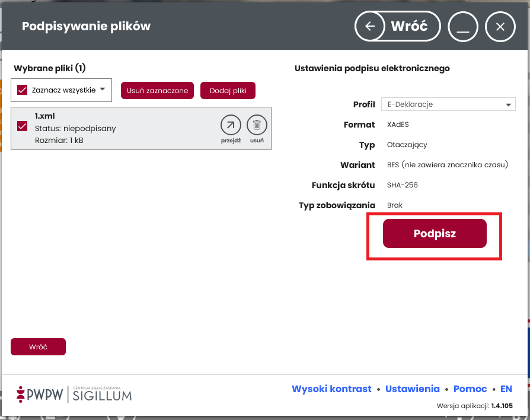Open the Ustawienia settings link

coord(412,389)
